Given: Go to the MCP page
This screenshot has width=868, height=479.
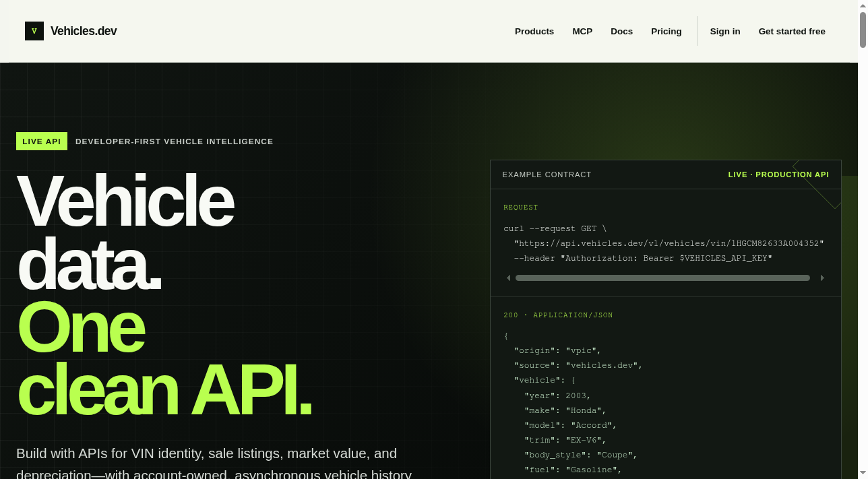Looking at the screenshot, I should click(x=582, y=31).
